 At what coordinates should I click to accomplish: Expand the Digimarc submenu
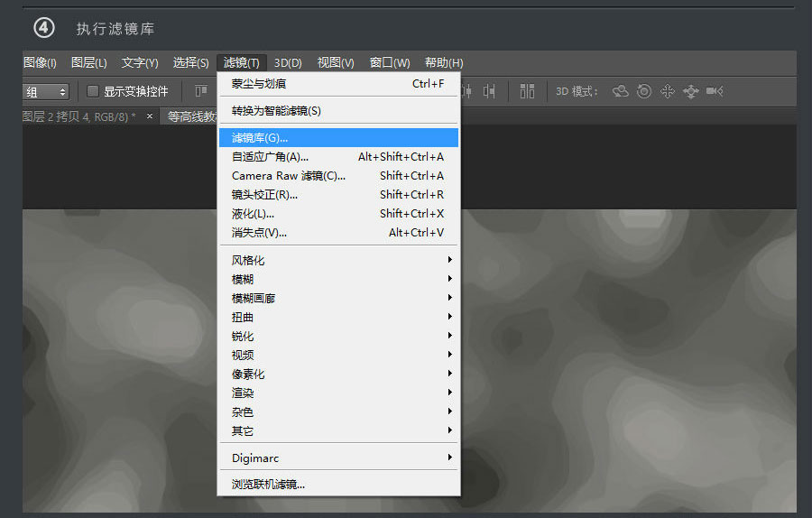coord(338,458)
